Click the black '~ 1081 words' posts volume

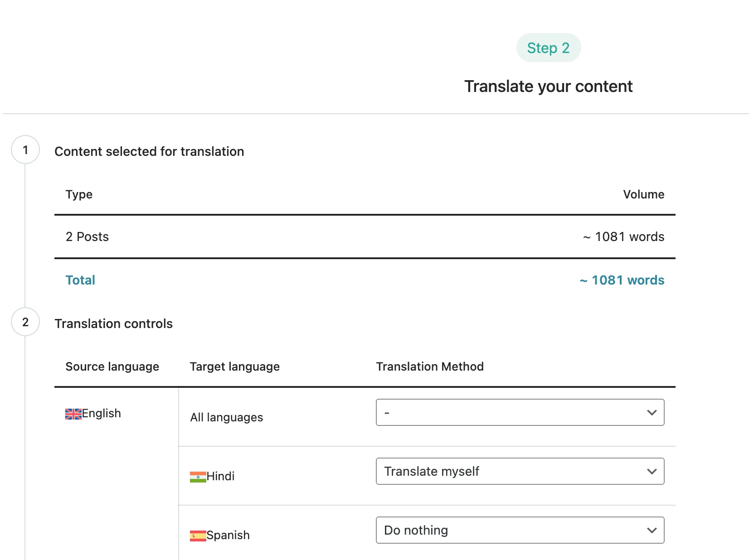pos(623,237)
